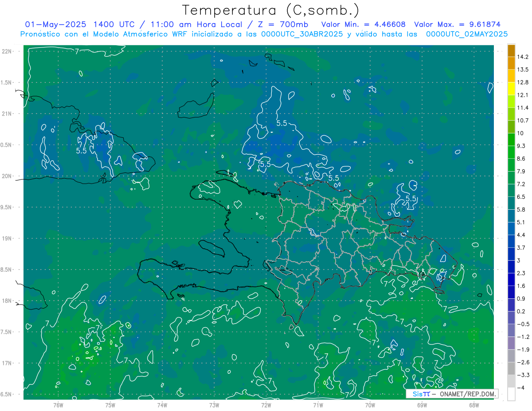The image size is (532, 411).
Task: Click the '20N' latitude axis label
Action: pos(7,176)
